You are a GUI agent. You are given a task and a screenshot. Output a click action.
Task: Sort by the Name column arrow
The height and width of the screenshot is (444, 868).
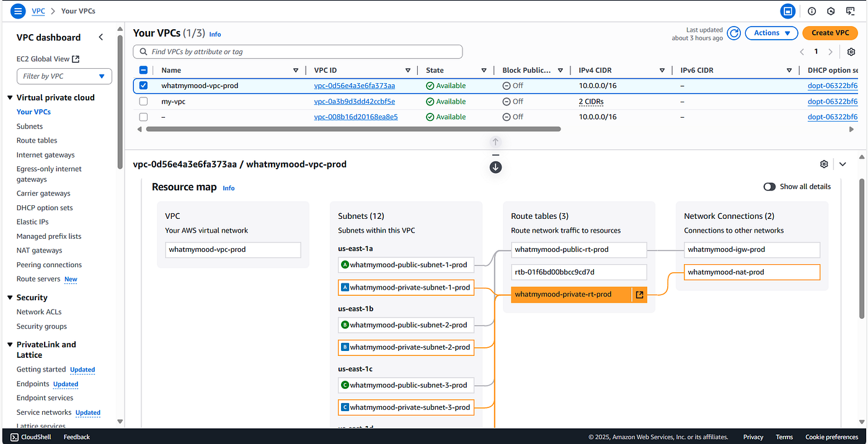296,70
